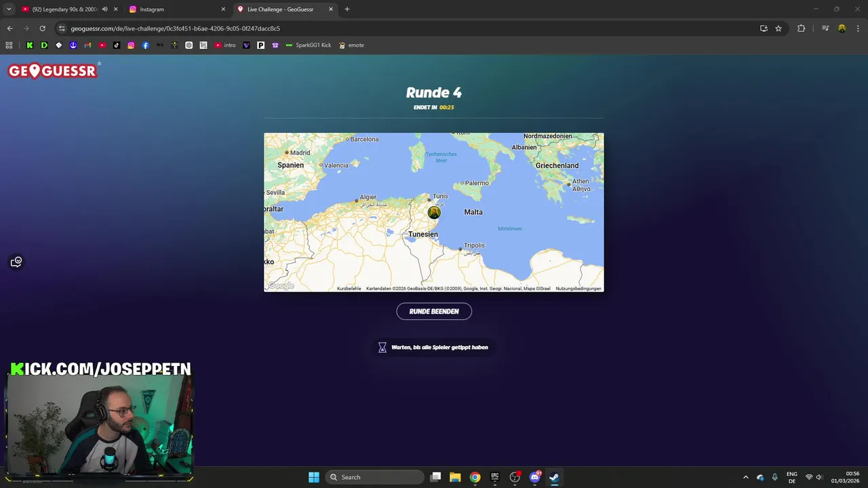Open the green D bookmark icon
868x488 pixels.
pyautogui.click(x=44, y=45)
